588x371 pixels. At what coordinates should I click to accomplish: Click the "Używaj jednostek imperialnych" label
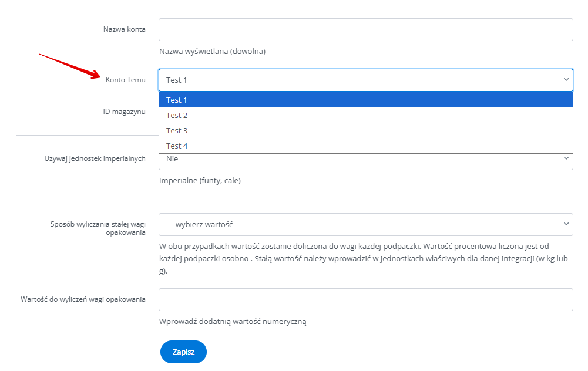coord(95,158)
